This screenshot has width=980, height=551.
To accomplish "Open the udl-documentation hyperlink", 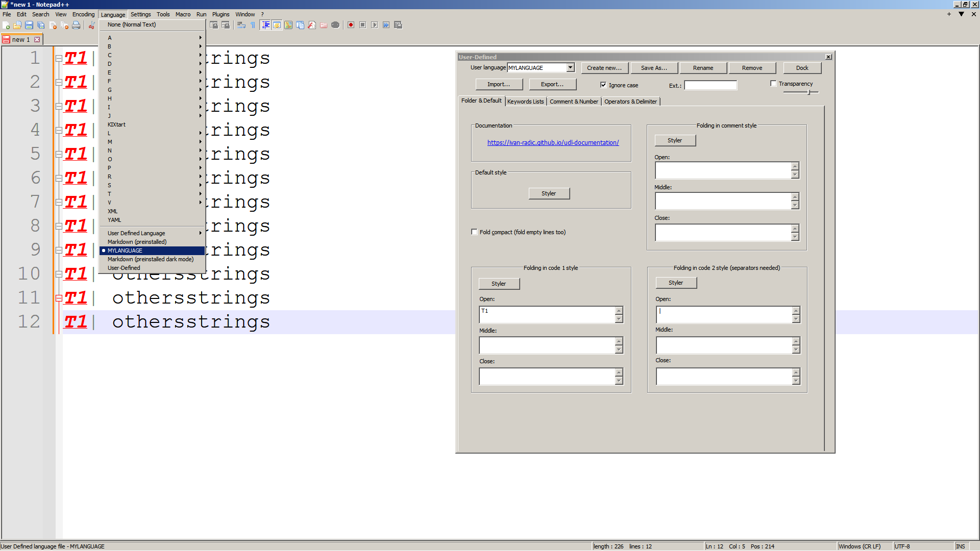I will [553, 143].
